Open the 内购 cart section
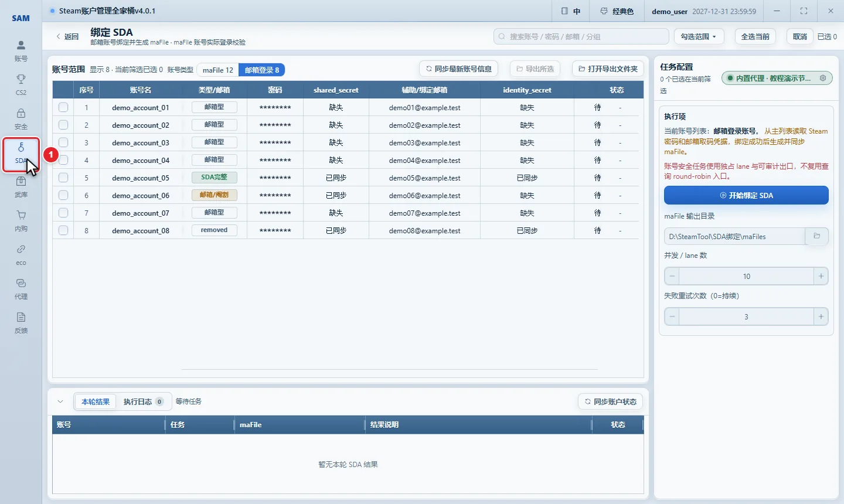 click(21, 221)
